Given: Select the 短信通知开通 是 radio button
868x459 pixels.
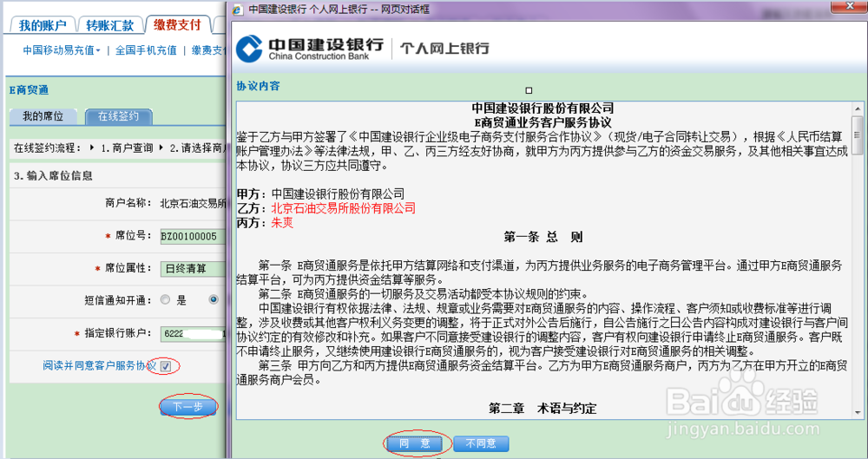Looking at the screenshot, I should [165, 300].
